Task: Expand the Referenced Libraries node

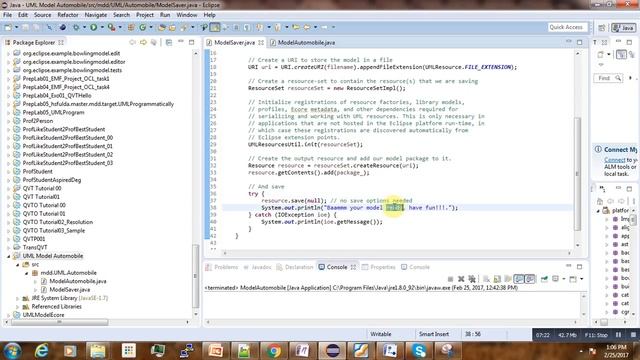Action: [18, 307]
